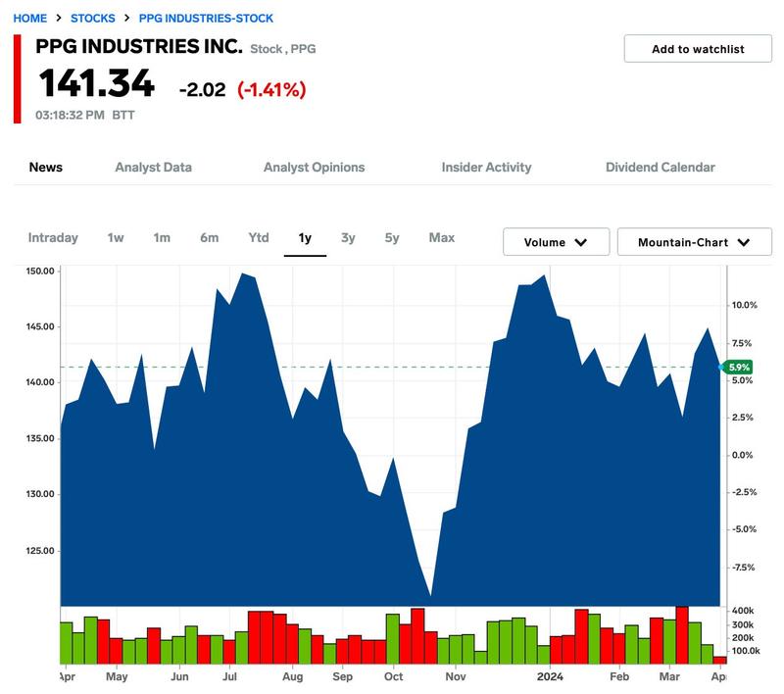Click the -7.5% right axis label
Screen dimensions: 784x694
[x=744, y=567]
